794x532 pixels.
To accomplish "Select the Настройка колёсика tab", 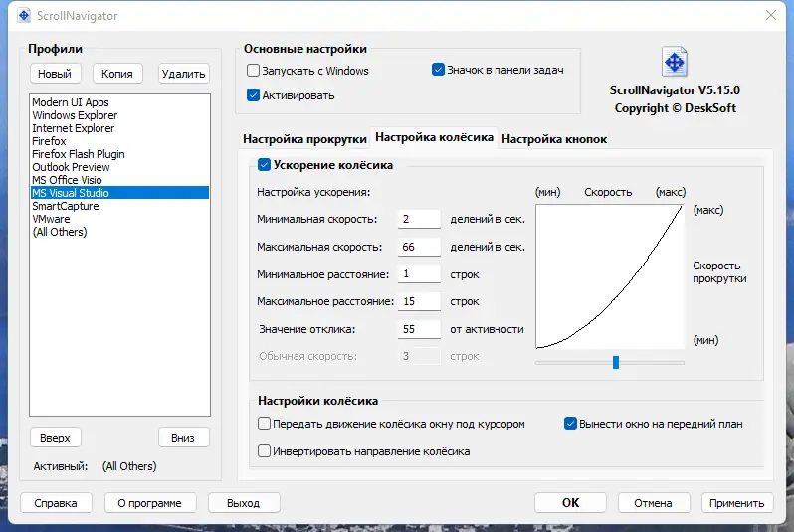I will 434,137.
